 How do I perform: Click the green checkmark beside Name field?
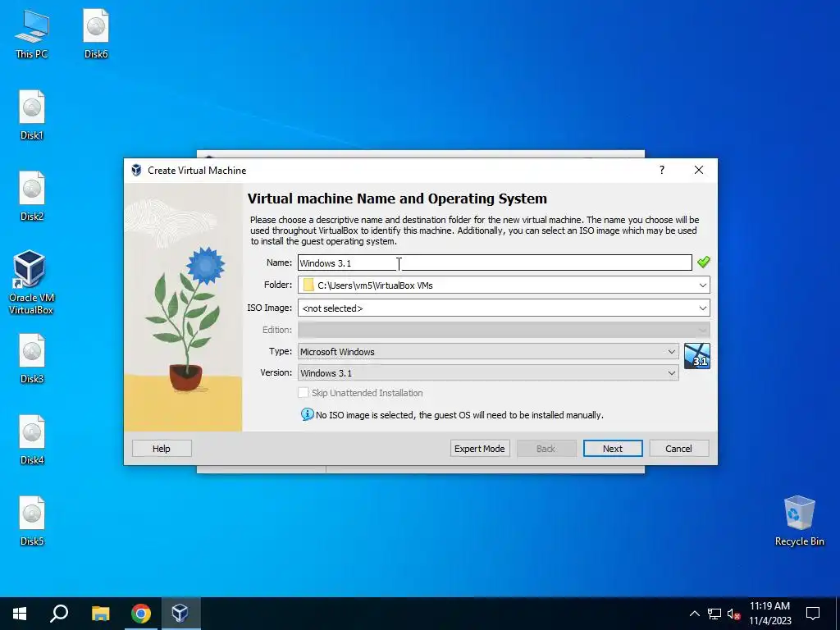click(x=703, y=262)
